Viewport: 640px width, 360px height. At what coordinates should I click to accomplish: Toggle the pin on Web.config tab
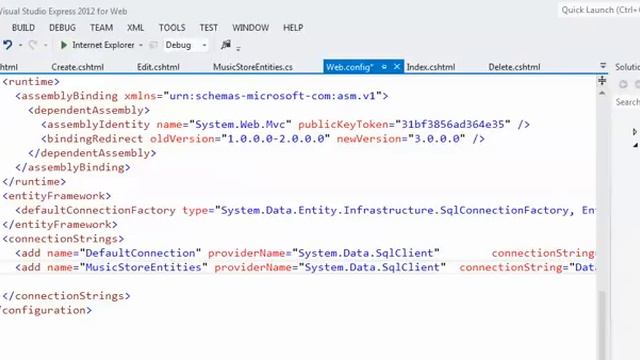coord(384,67)
